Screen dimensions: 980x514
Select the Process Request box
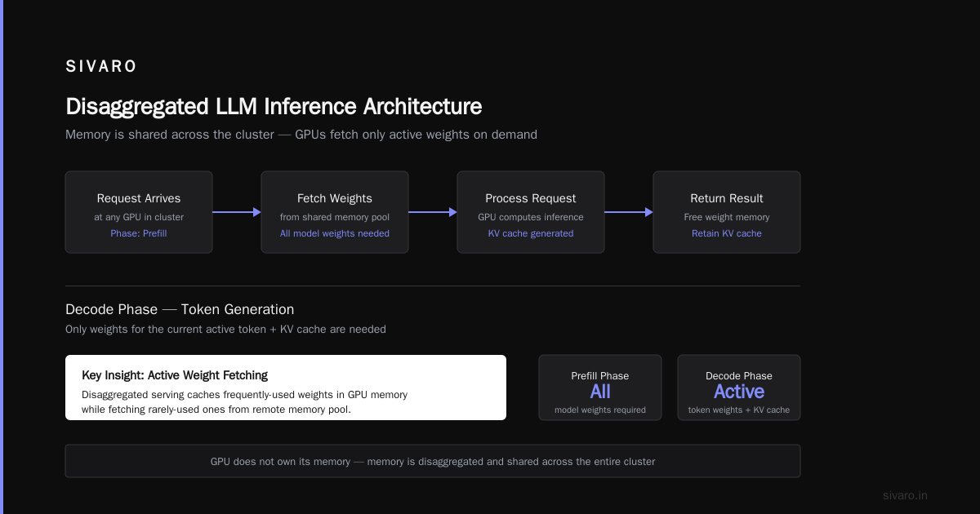click(531, 212)
